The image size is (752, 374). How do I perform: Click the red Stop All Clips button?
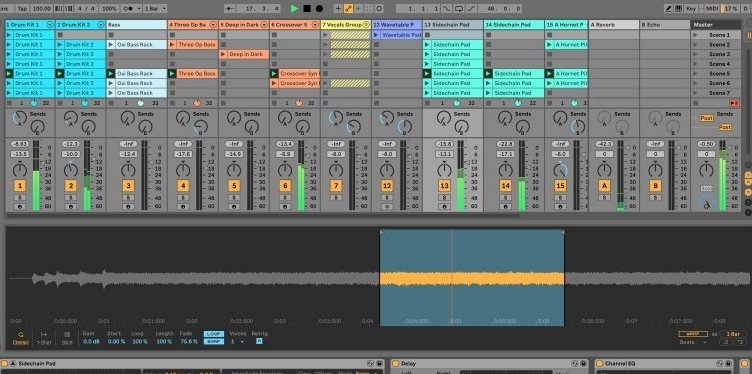pyautogui.click(x=734, y=103)
